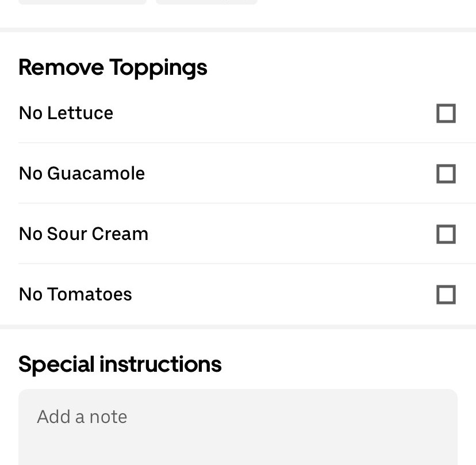Select the No Tomatoes checkbox
476x465 pixels.
click(x=446, y=295)
